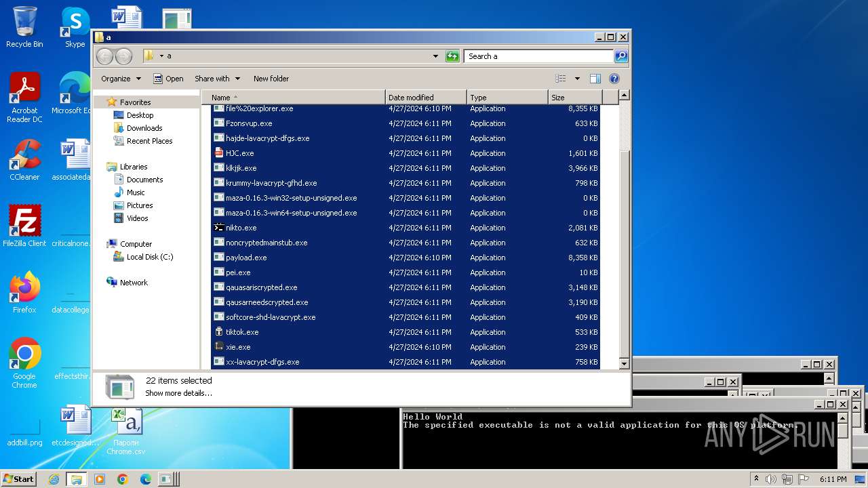This screenshot has width=868, height=488.
Task: Select Favorites in navigation pane
Action: (135, 102)
